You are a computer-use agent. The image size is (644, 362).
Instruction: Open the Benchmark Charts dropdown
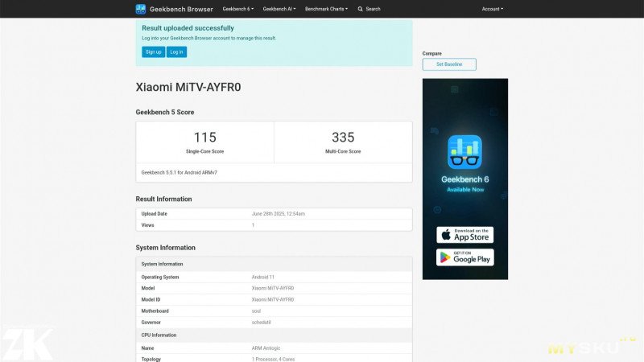326,9
